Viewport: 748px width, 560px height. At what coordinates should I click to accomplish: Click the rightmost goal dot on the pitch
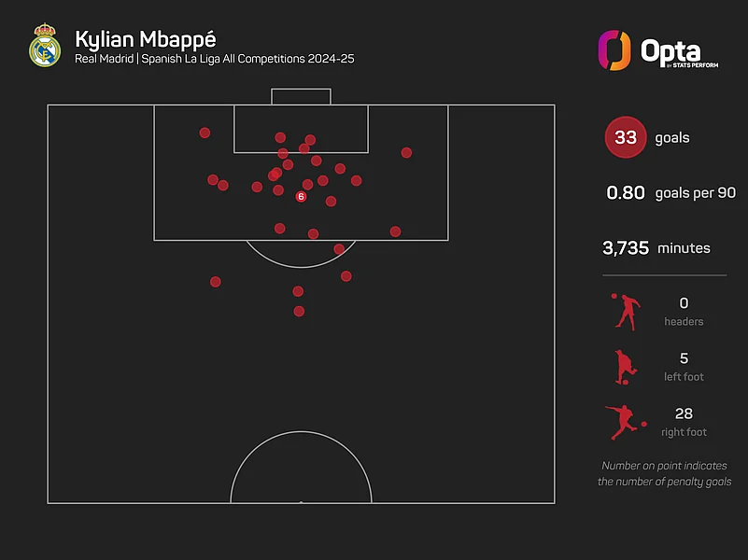pos(406,152)
